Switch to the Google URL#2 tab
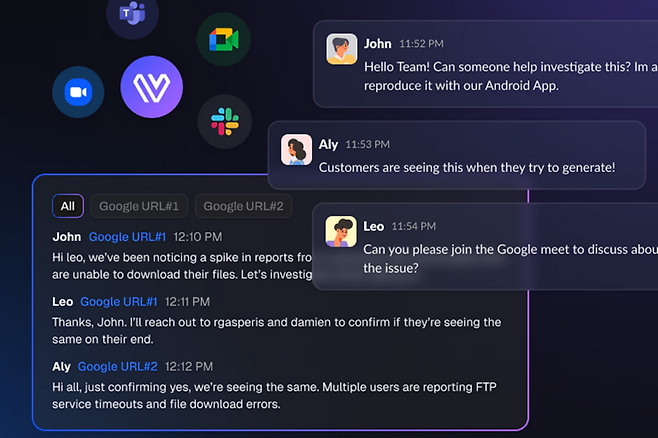This screenshot has height=438, width=658. pyautogui.click(x=243, y=206)
